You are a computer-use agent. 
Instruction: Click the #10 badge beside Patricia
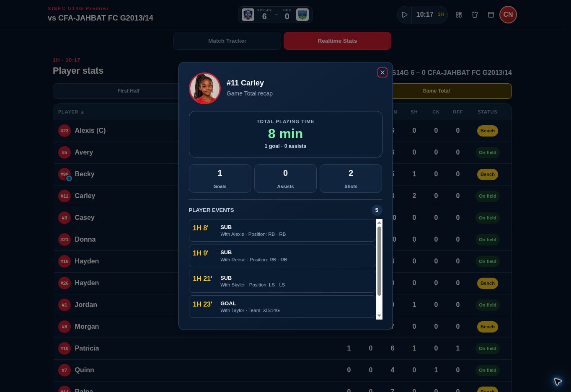coord(65,348)
